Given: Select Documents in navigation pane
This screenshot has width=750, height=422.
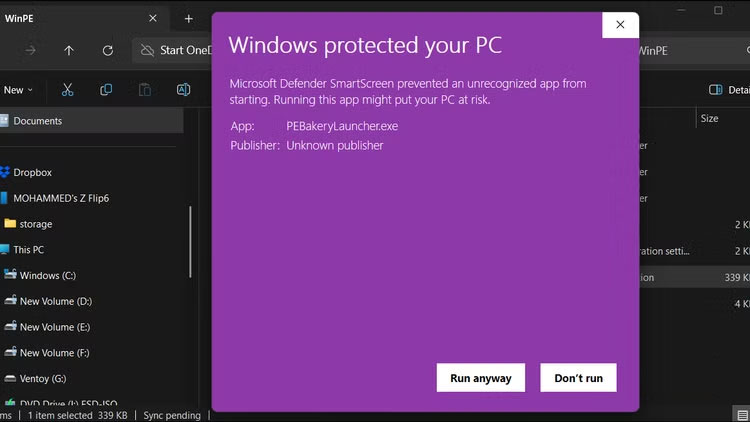Looking at the screenshot, I should [x=91, y=121].
